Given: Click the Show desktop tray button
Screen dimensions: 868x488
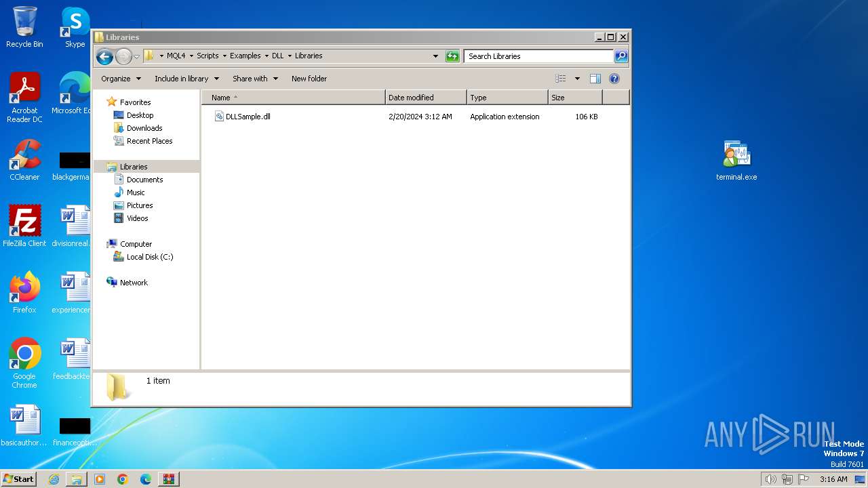Looking at the screenshot, I should tap(860, 479).
